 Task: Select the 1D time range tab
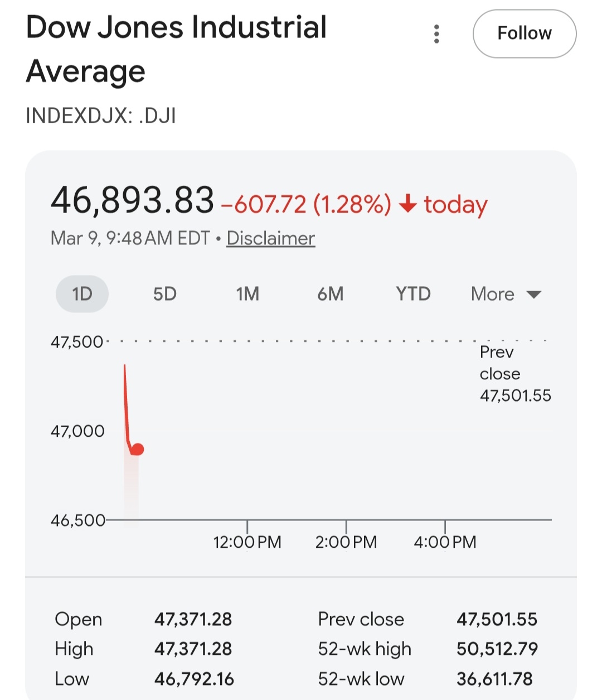82,294
